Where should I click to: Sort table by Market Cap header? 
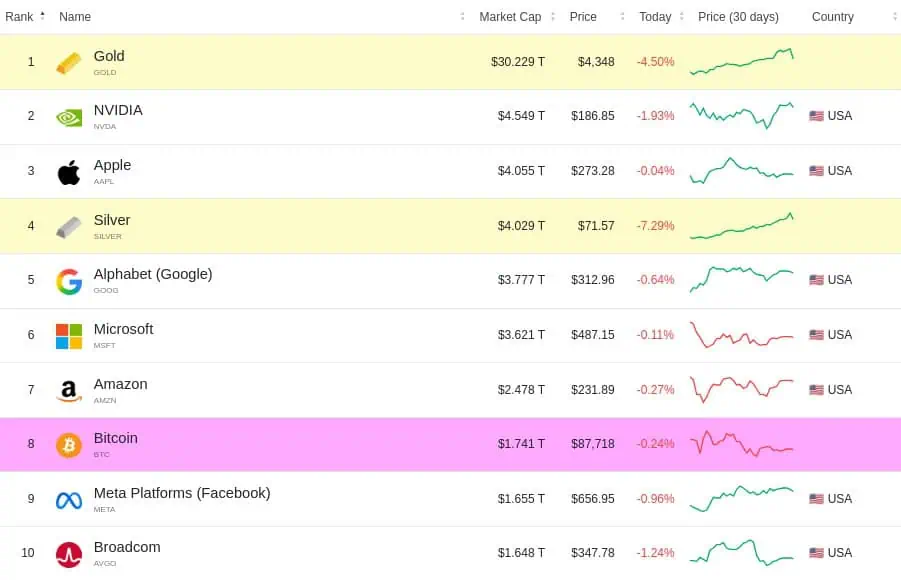[x=511, y=17]
